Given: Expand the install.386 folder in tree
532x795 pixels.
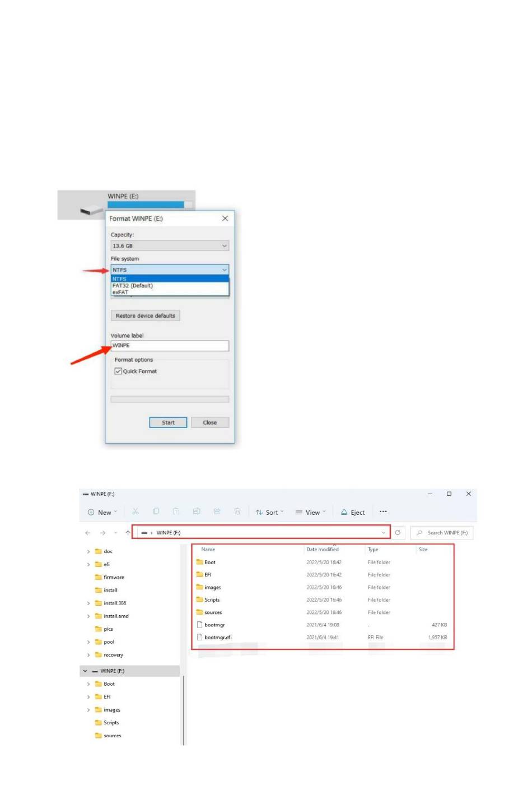Looking at the screenshot, I should (x=88, y=603).
